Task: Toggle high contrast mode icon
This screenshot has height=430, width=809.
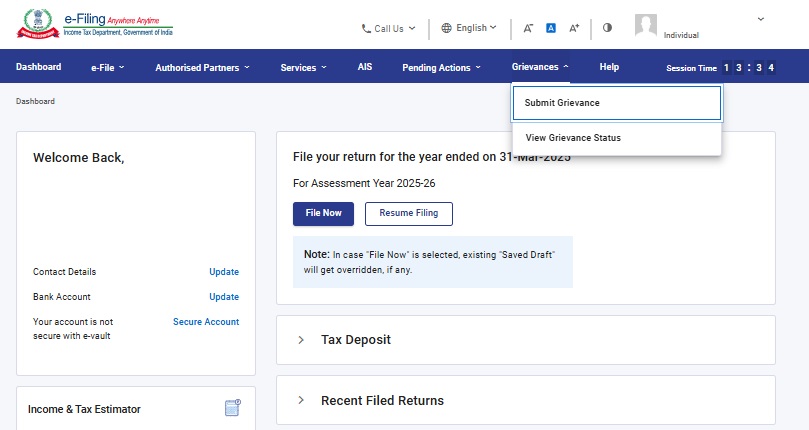Action: [x=607, y=27]
